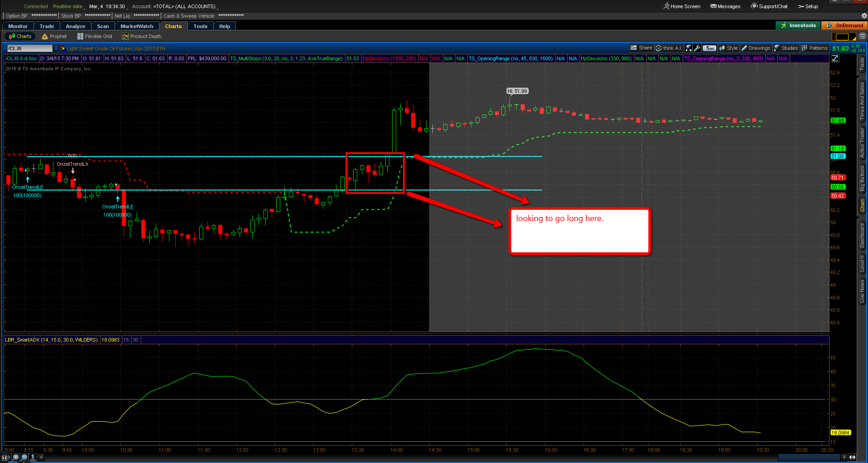
Task: Click the quick study flask icon
Action: (689, 48)
